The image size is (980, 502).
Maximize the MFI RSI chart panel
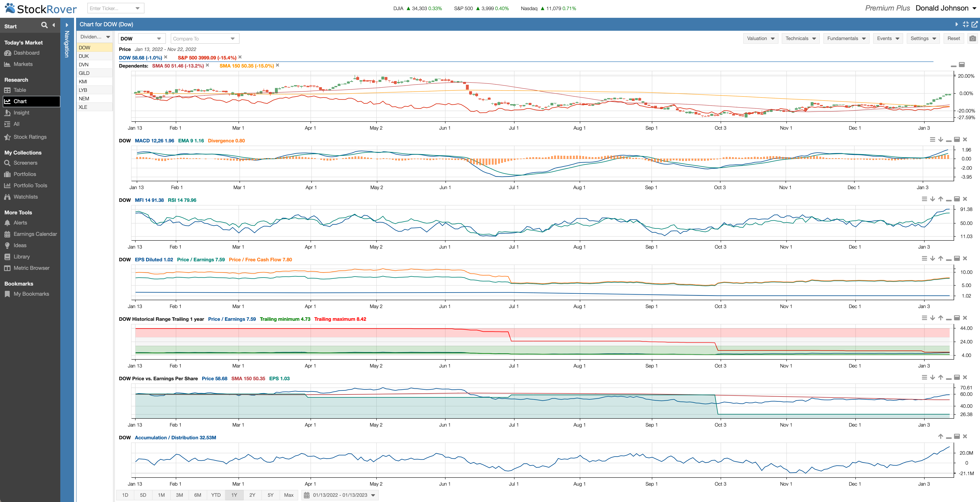point(957,199)
